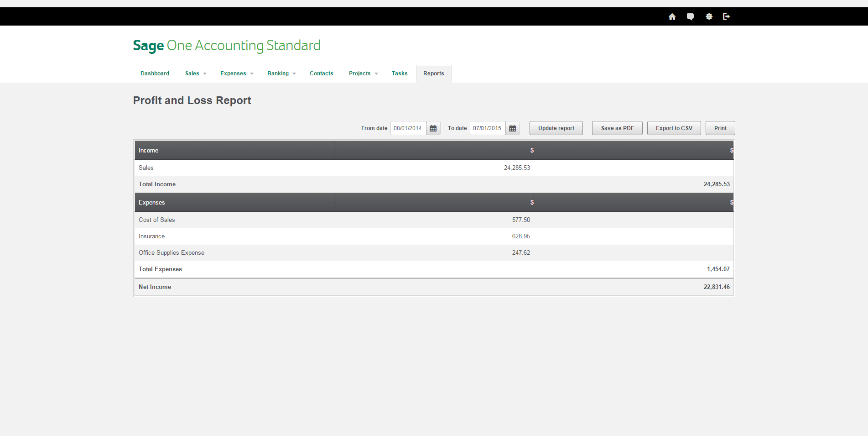The image size is (868, 436).
Task: Click the Update report button
Action: [556, 128]
